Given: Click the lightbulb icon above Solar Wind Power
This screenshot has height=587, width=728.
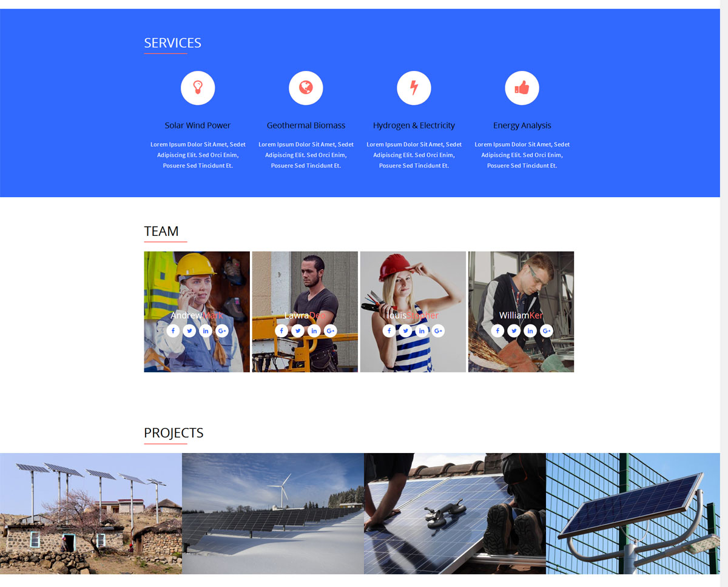Looking at the screenshot, I should click(198, 88).
